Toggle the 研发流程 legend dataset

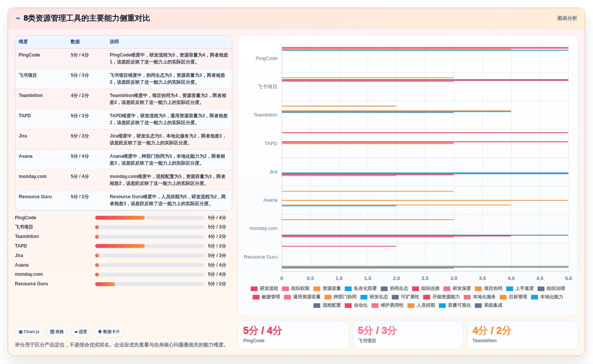[x=264, y=288]
